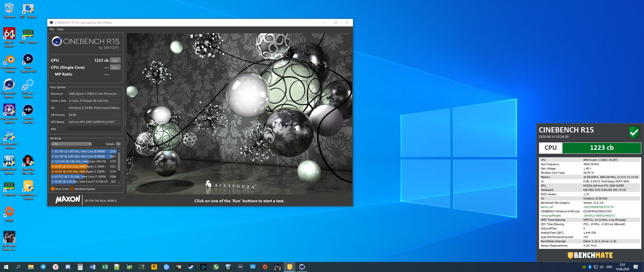This screenshot has width=644, height=272.
Task: Open the Help menu in Cinebench
Action: 60,29
